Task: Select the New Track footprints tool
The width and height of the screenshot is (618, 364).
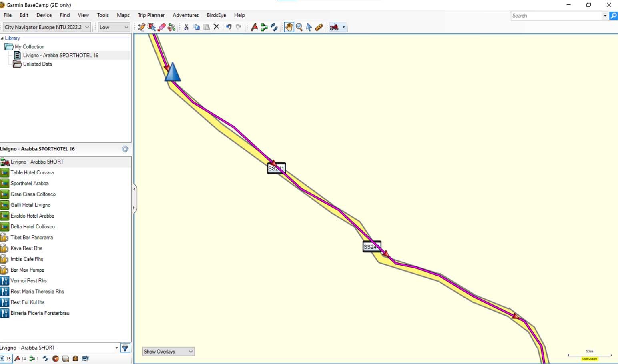Action: pos(274,27)
